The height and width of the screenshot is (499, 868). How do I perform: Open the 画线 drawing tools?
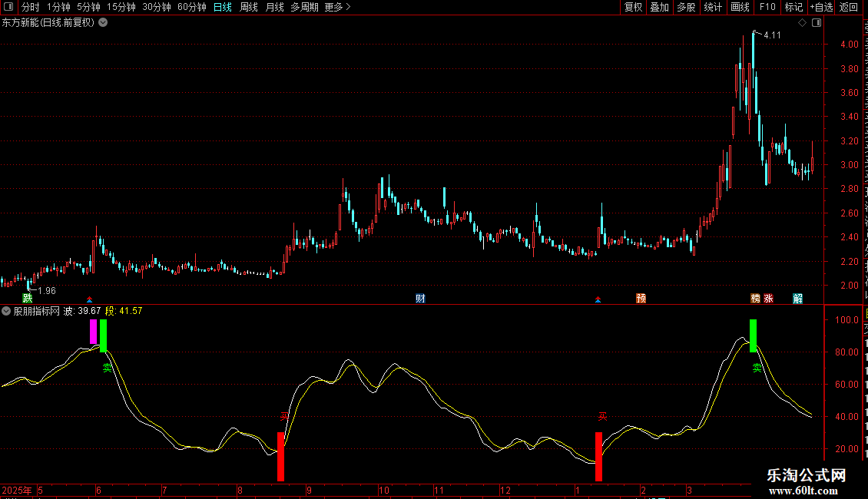pos(740,7)
